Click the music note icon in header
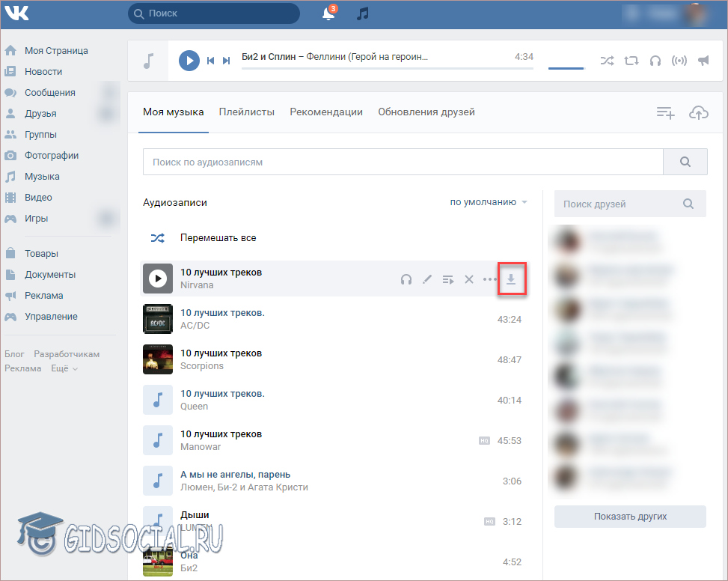Image resolution: width=728 pixels, height=581 pixels. coord(363,14)
